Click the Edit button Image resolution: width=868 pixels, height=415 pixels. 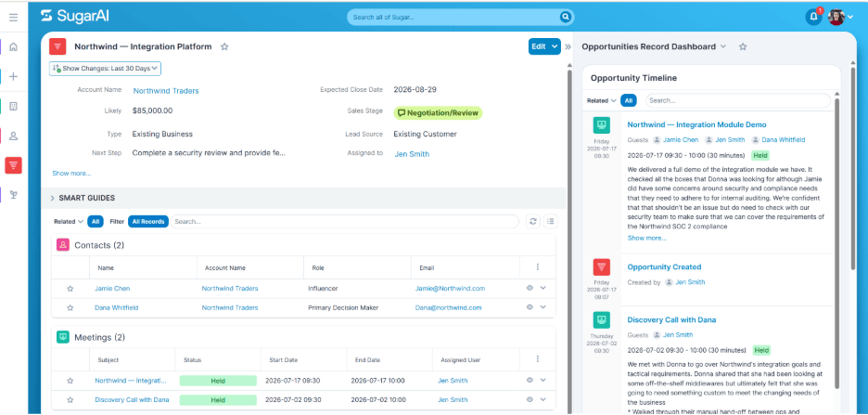click(539, 47)
